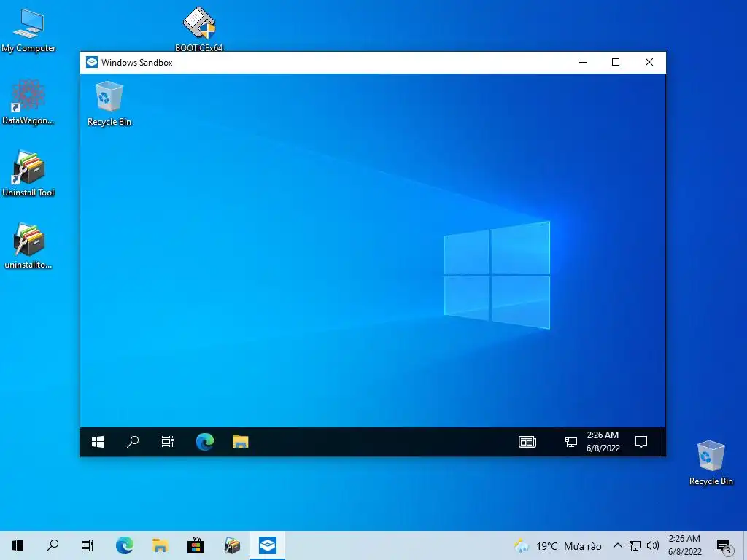Click network icon in the Sandbox tray
747x560 pixels.
click(570, 443)
